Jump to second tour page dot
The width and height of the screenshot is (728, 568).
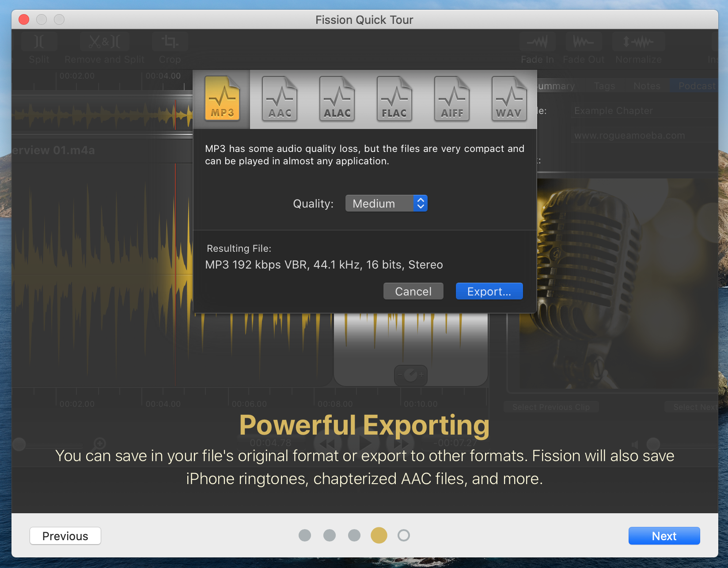click(330, 535)
